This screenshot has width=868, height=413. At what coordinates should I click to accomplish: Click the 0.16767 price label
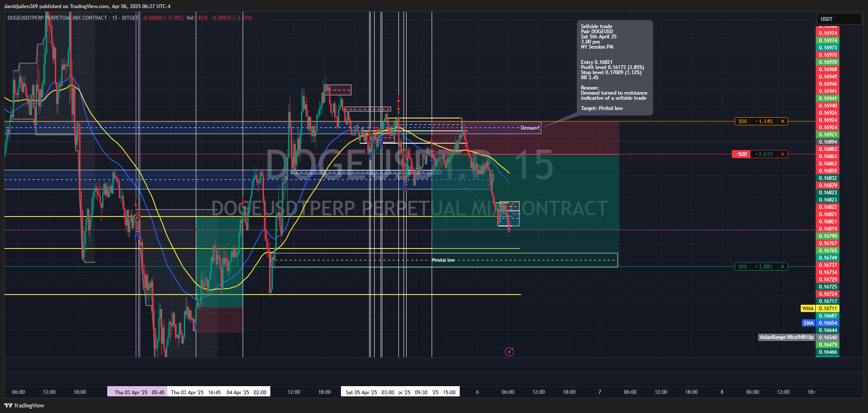pyautogui.click(x=828, y=243)
